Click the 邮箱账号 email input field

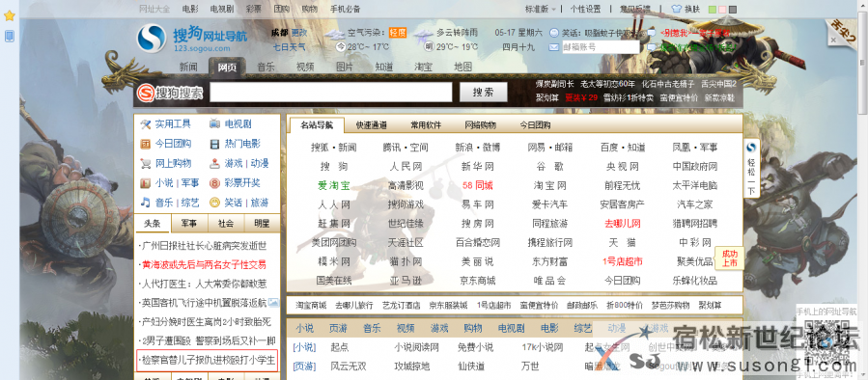point(601,47)
